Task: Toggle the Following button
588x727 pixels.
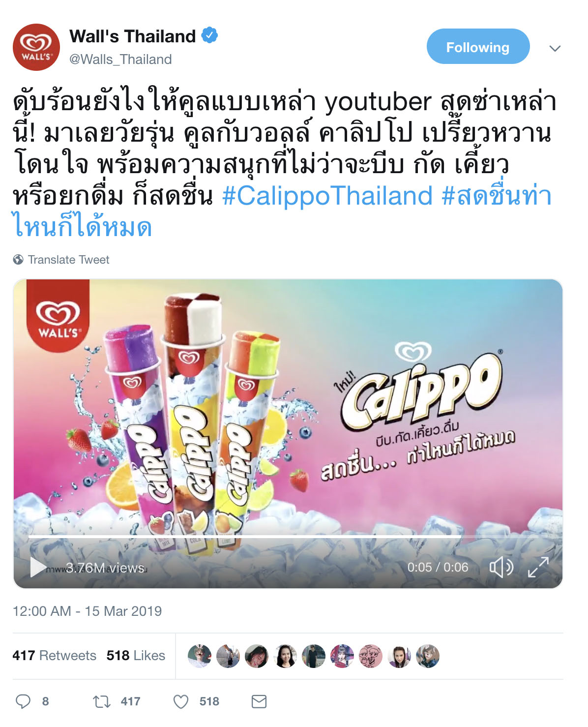Action: (x=478, y=46)
